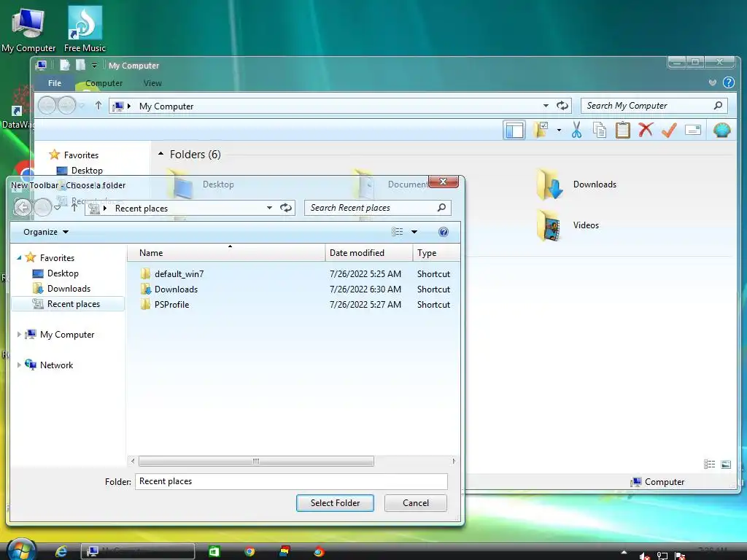Image resolution: width=747 pixels, height=560 pixels.
Task: Click the Cut scissors icon
Action: click(576, 130)
